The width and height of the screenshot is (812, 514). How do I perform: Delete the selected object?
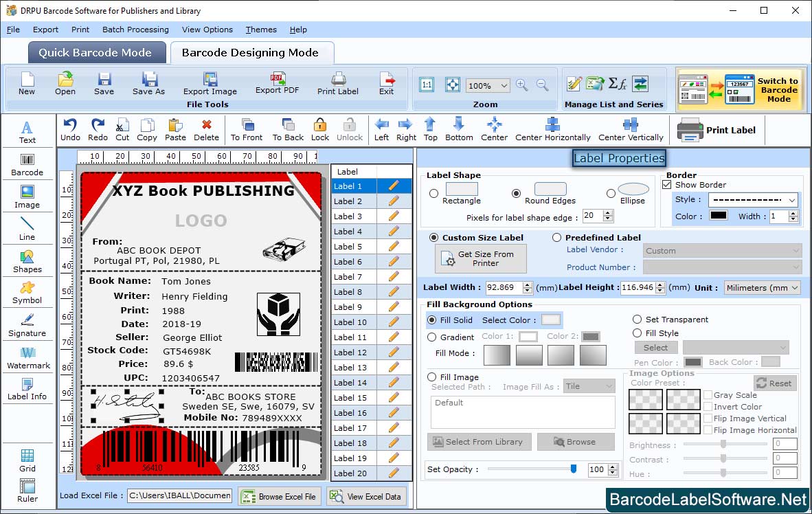pyautogui.click(x=207, y=130)
